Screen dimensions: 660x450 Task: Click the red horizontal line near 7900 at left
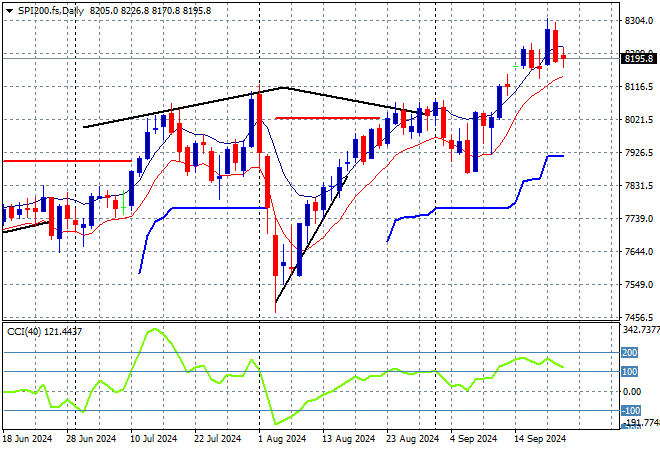coord(67,161)
